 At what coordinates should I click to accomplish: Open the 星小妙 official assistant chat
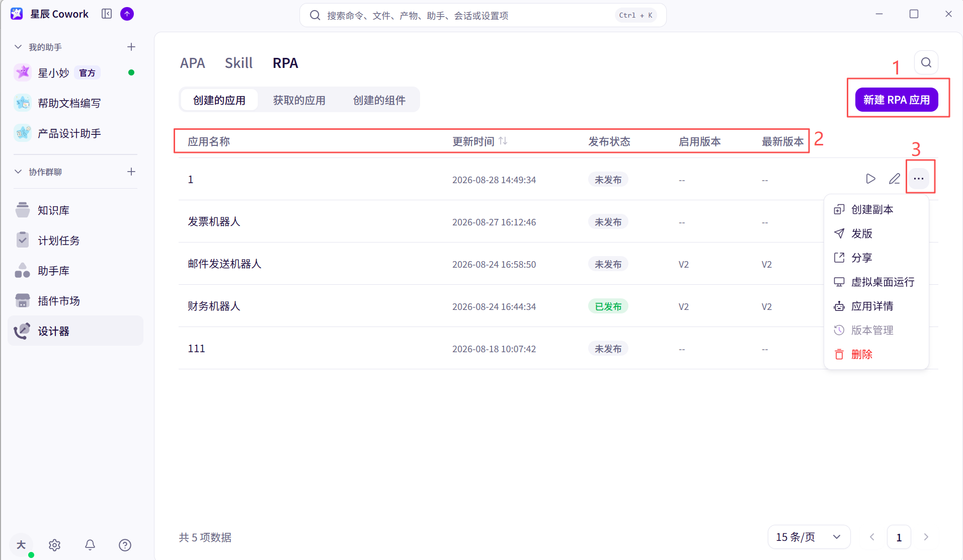point(75,72)
